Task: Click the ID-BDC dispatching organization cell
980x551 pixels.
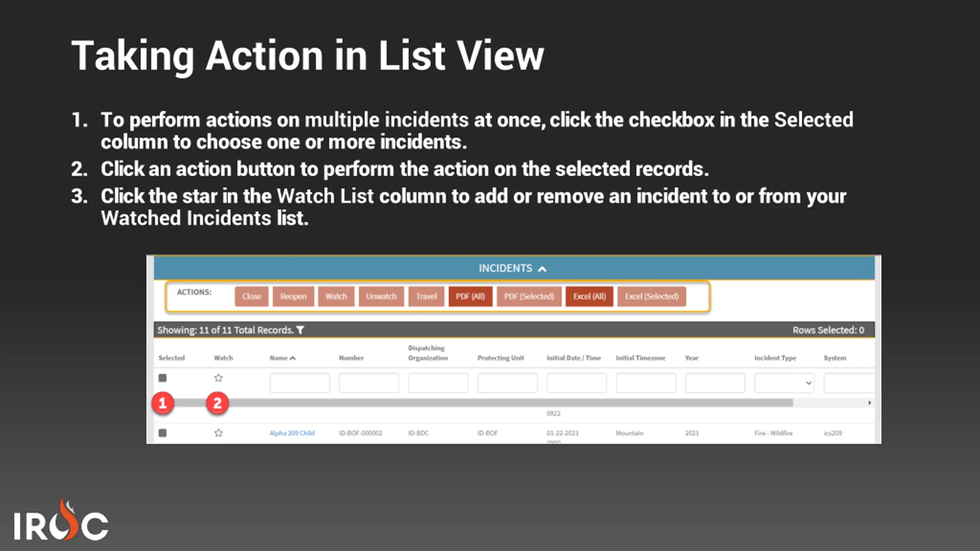Action: click(x=418, y=433)
